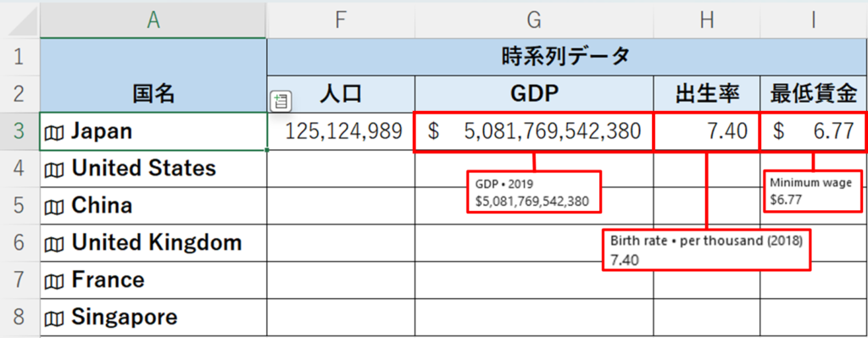Click the GDP header cell
The image size is (868, 338).
(x=534, y=94)
